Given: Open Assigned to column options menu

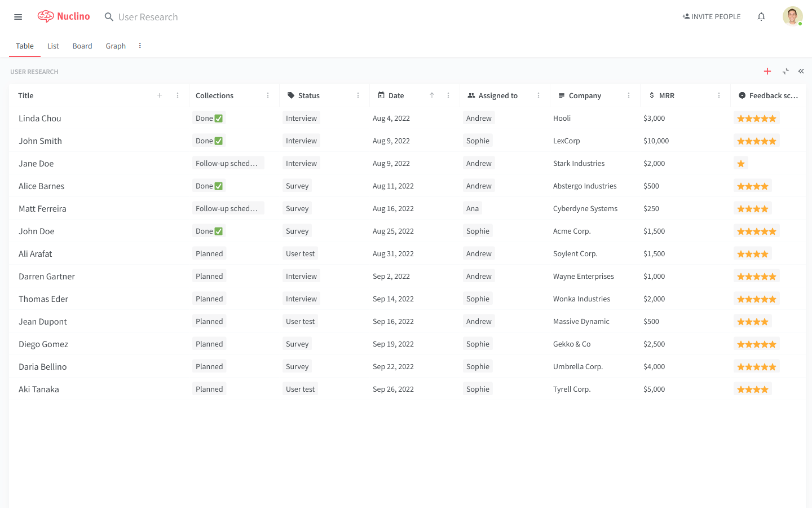Looking at the screenshot, I should click(x=539, y=95).
